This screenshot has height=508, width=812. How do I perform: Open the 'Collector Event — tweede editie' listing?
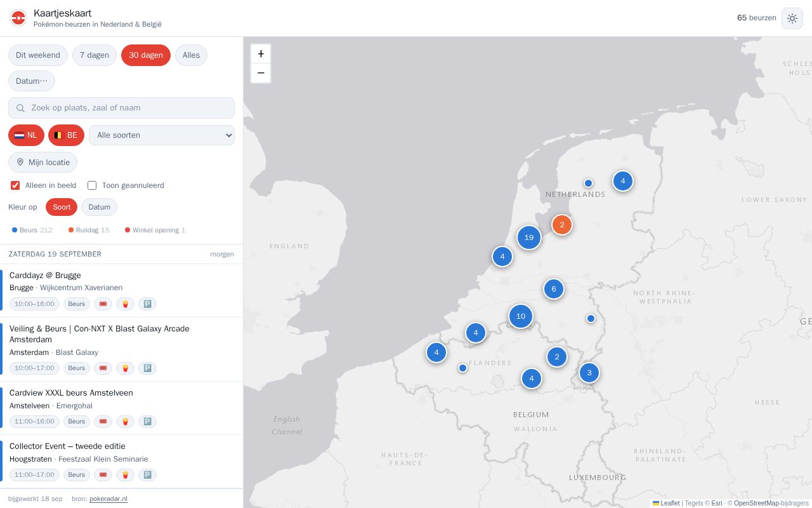click(x=122, y=462)
